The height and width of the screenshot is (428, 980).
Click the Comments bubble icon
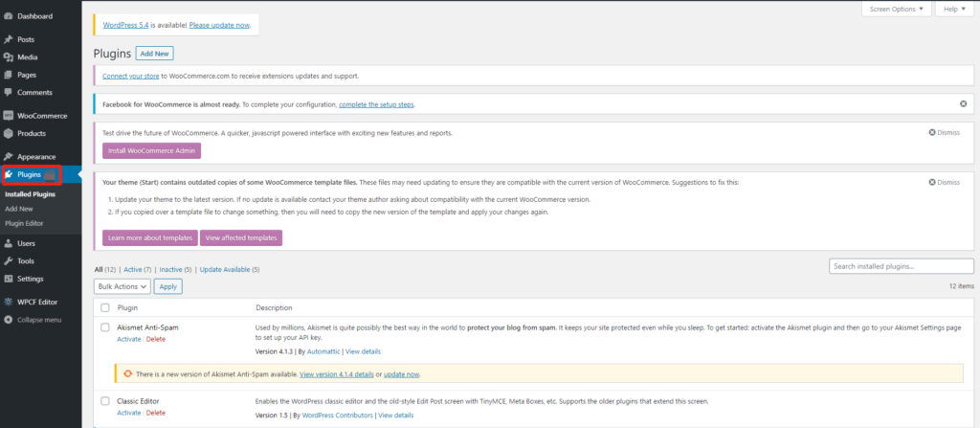[x=8, y=92]
